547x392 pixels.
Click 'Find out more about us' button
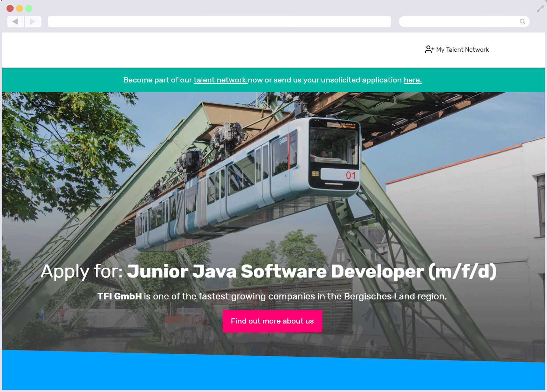(x=272, y=321)
